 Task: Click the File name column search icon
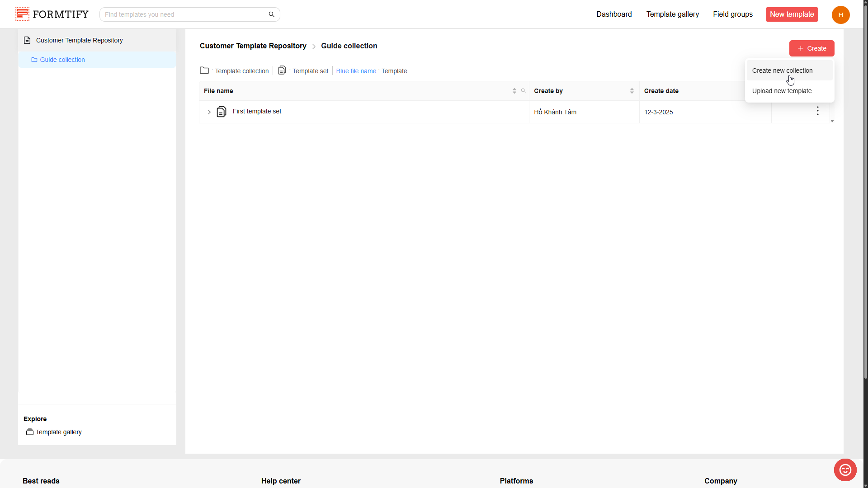coord(523,91)
